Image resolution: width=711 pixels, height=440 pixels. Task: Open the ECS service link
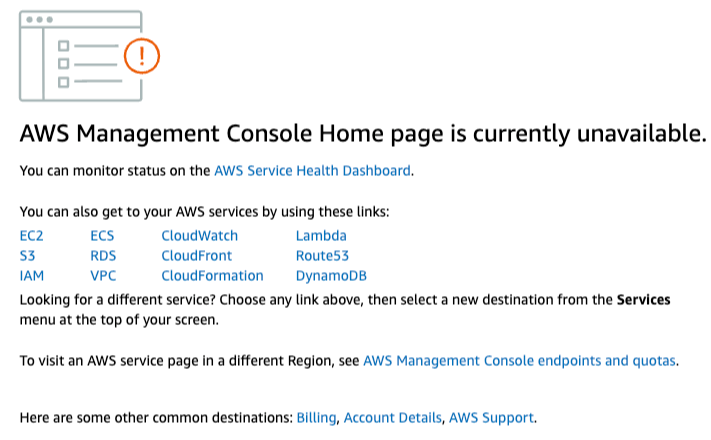click(x=102, y=236)
